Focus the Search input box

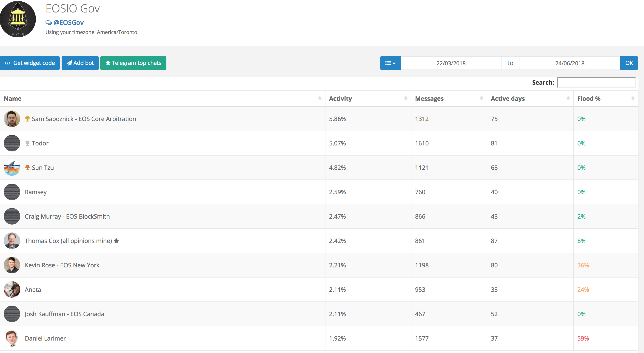[596, 82]
